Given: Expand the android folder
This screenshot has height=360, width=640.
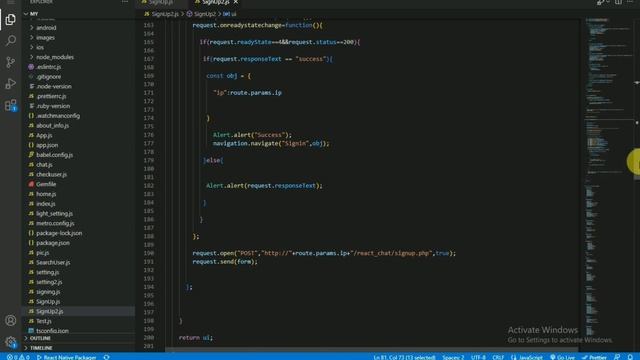Looking at the screenshot, I should click(46, 28).
